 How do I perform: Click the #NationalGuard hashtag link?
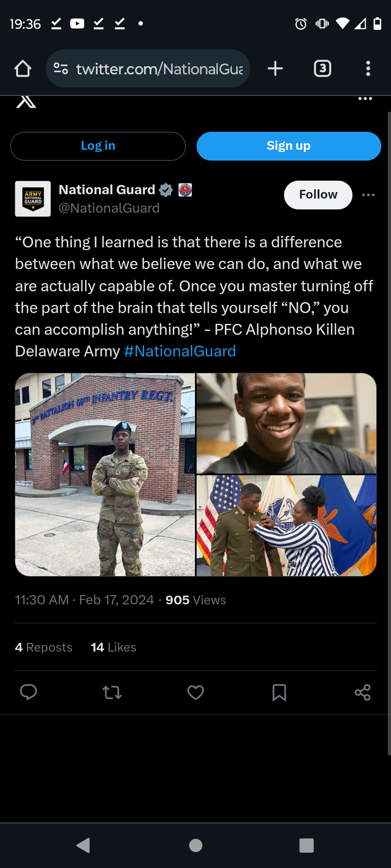(x=180, y=351)
